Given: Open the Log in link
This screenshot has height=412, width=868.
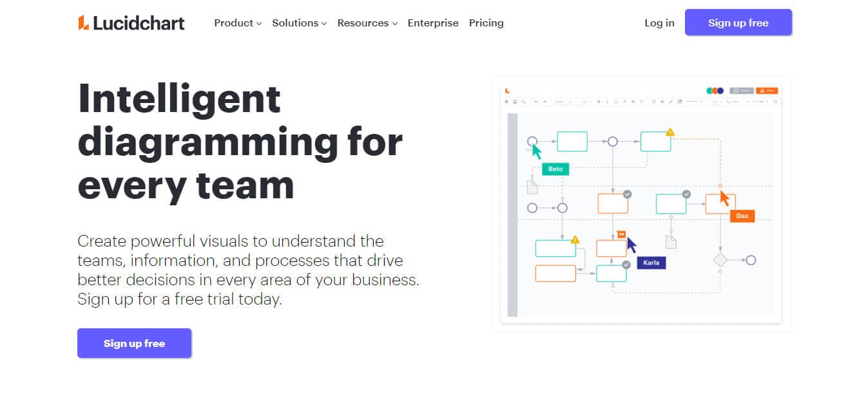Looking at the screenshot, I should 659,23.
